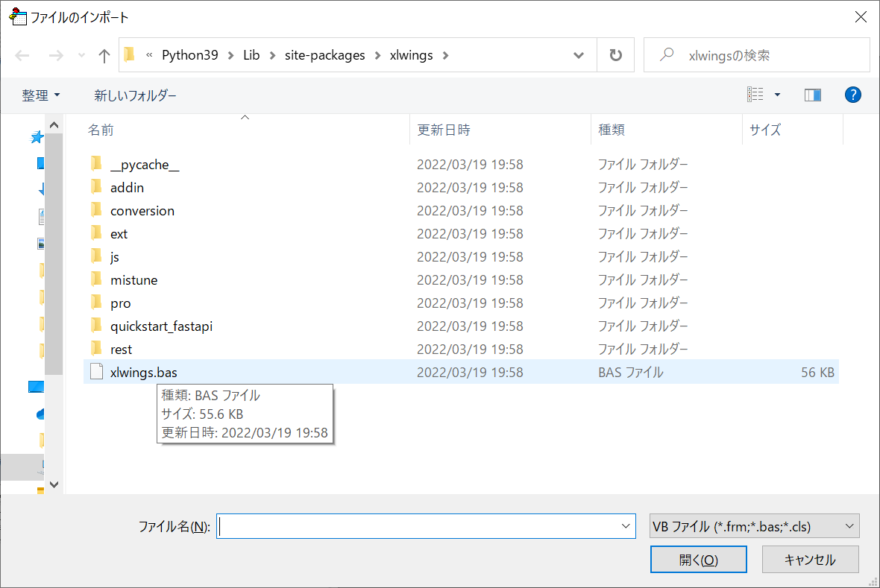The height and width of the screenshot is (588, 880).
Task: Select the pro folder icon
Action: [96, 303]
